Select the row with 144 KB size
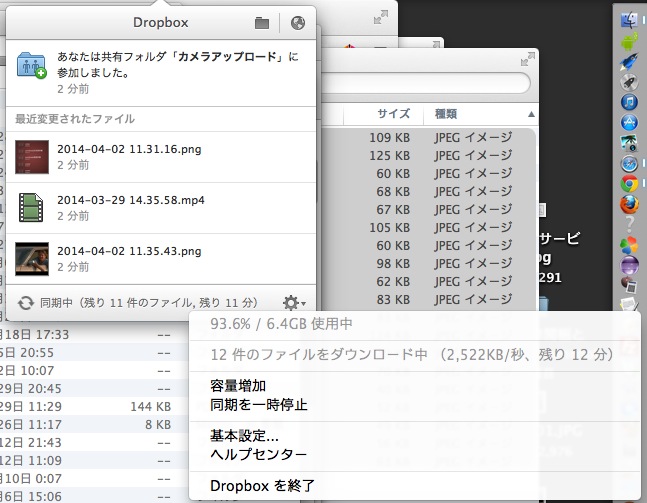647x503 pixels. click(94, 406)
